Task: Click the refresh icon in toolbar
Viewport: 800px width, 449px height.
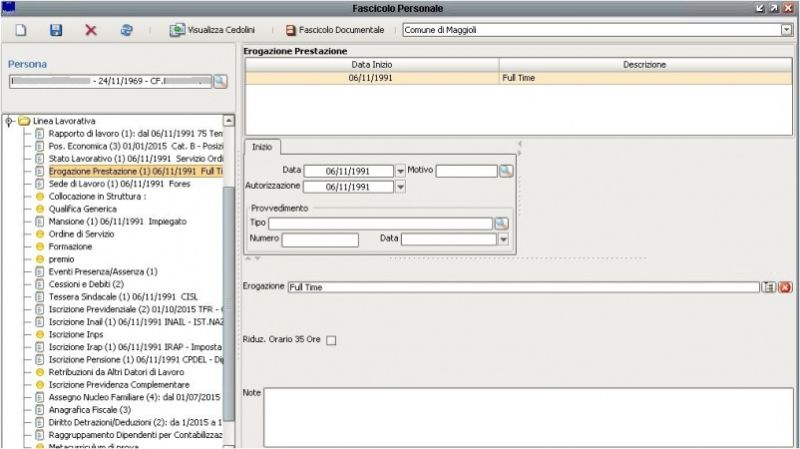Action: (x=126, y=31)
